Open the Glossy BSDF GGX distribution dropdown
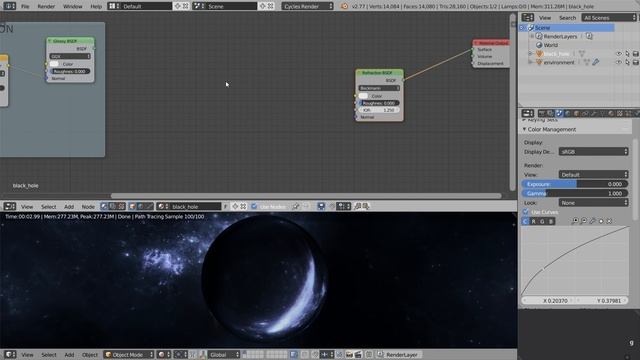This screenshot has width=640, height=360. (70, 56)
